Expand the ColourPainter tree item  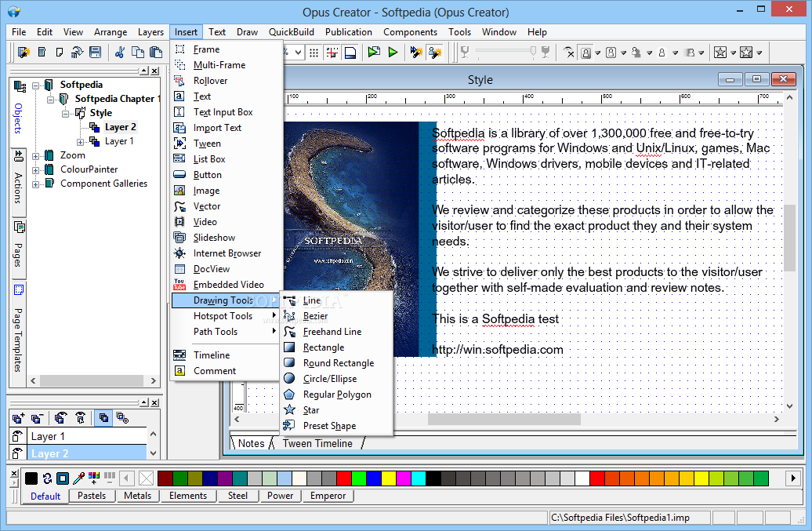point(36,170)
